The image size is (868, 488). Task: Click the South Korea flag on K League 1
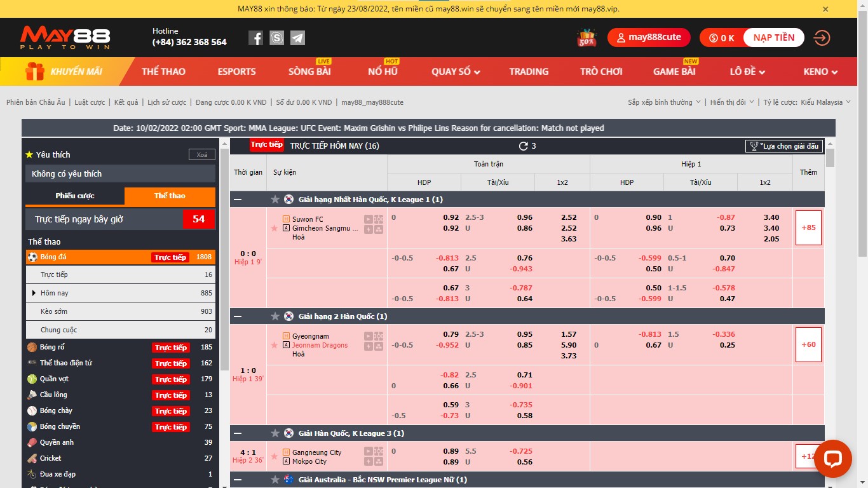pos(288,200)
